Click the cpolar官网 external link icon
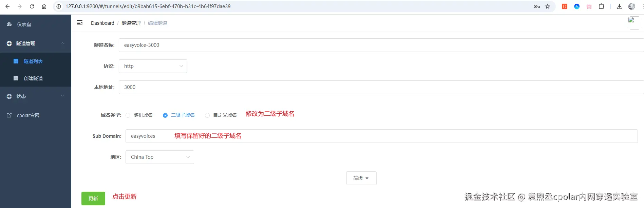Image resolution: width=644 pixels, height=208 pixels. pos(9,115)
